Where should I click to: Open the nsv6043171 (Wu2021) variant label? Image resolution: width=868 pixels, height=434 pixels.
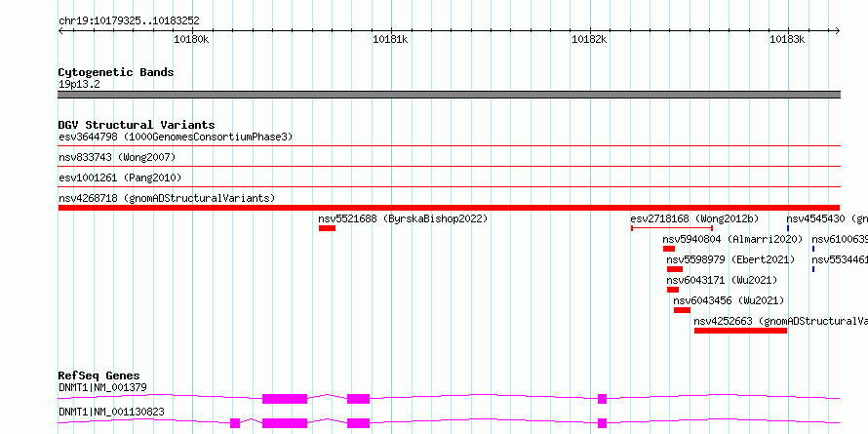[x=722, y=280]
